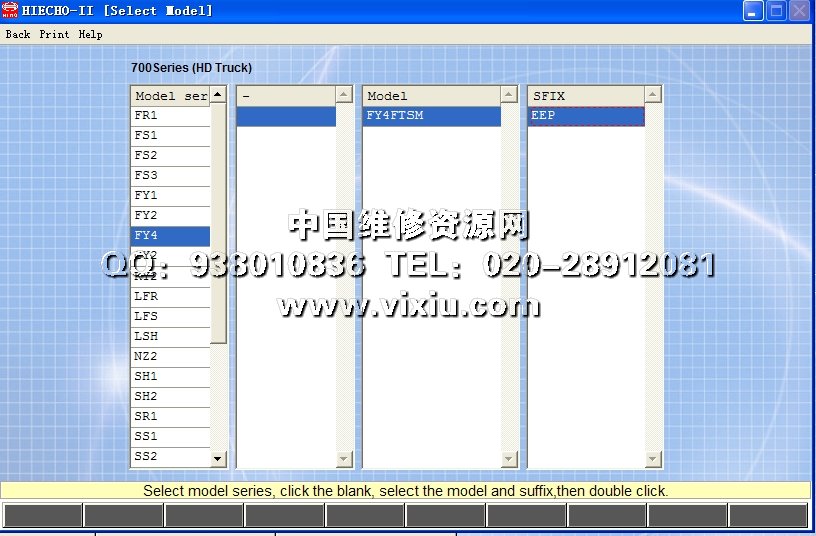Select model FY4FTSM
Image resolution: width=816 pixels, height=536 pixels.
[x=431, y=116]
